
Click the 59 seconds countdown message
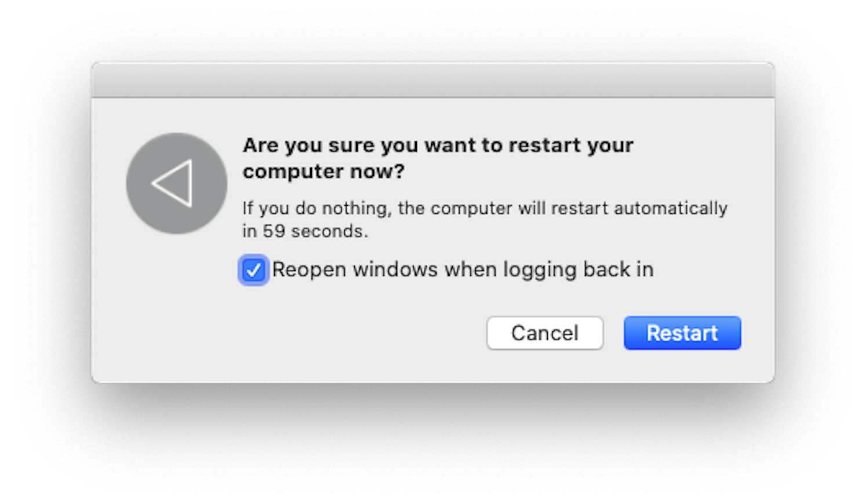(x=485, y=219)
